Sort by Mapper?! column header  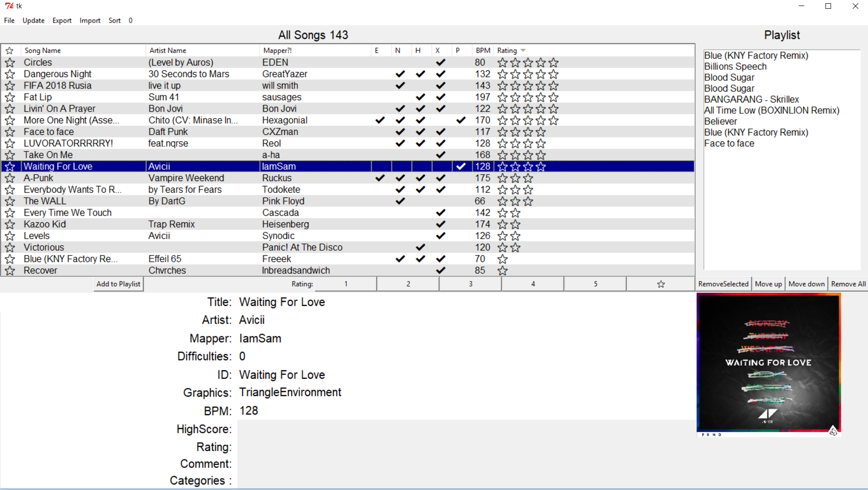click(315, 50)
